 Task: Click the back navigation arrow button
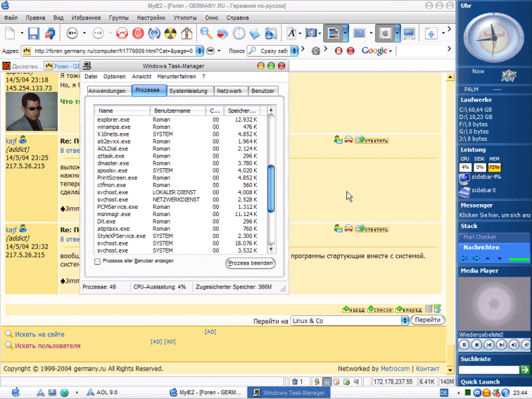click(x=72, y=33)
